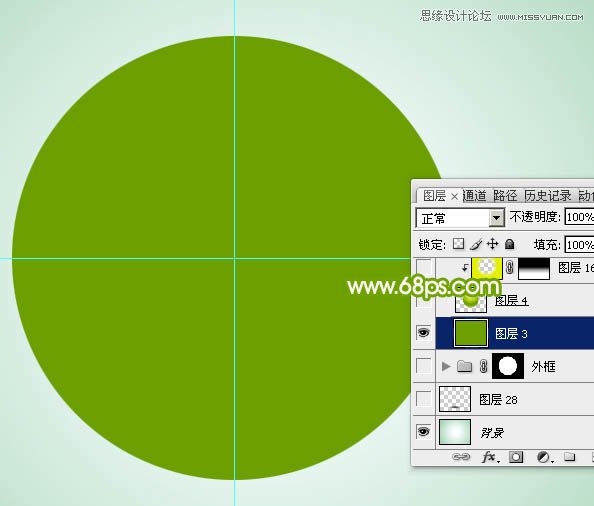Click the 不透明度 label
Screen dimensions: 594x506
(x=535, y=217)
